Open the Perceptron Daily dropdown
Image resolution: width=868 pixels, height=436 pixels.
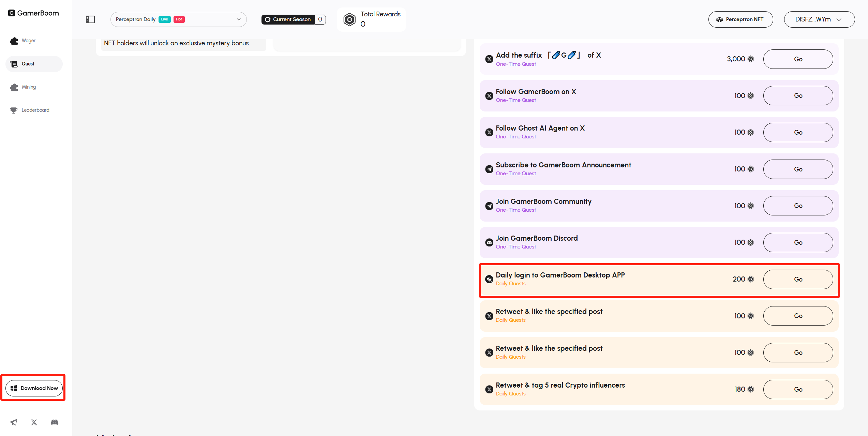tap(178, 19)
